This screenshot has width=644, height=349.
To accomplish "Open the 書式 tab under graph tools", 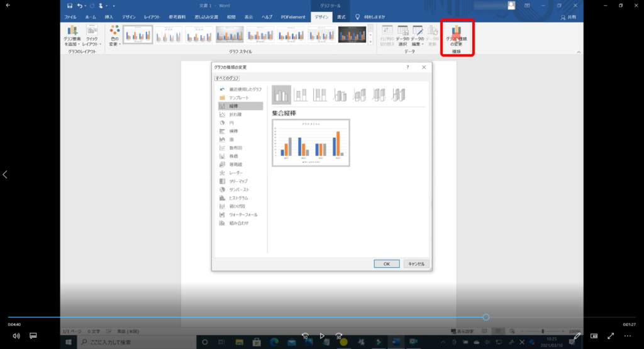I will pyautogui.click(x=341, y=17).
